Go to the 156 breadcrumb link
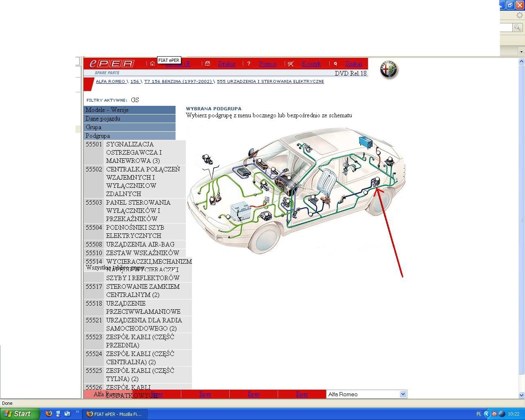 click(135, 82)
